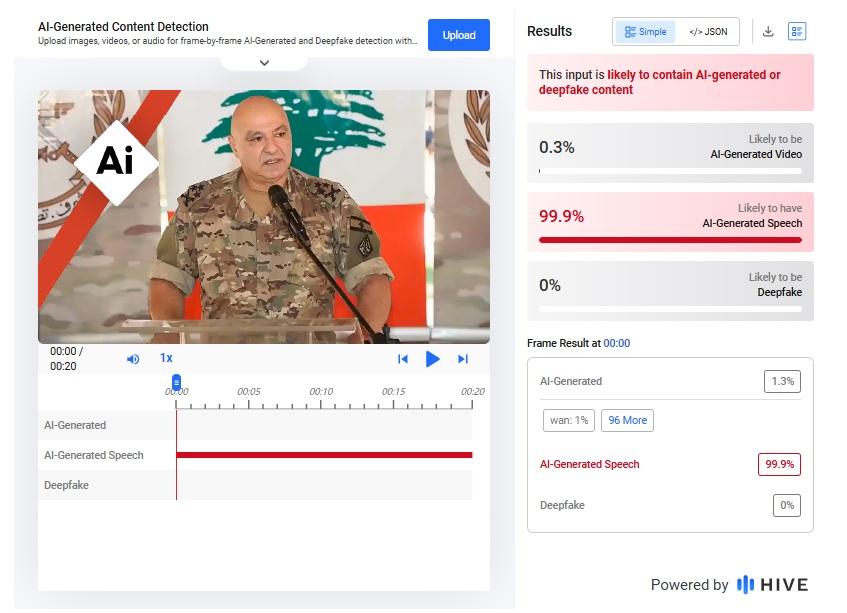Image resolution: width=847 pixels, height=613 pixels.
Task: Click the Upload button
Action: coord(459,35)
